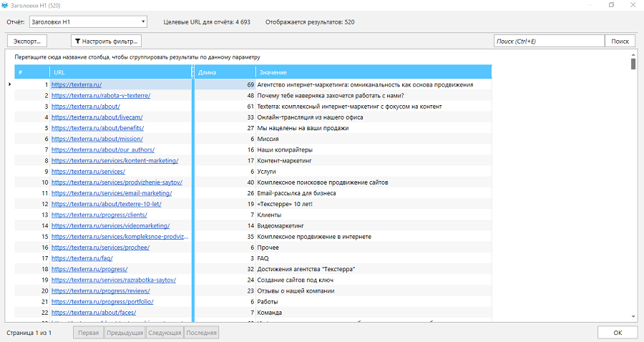
Task: Restore the window with the maximize icon
Action: [x=611, y=5]
